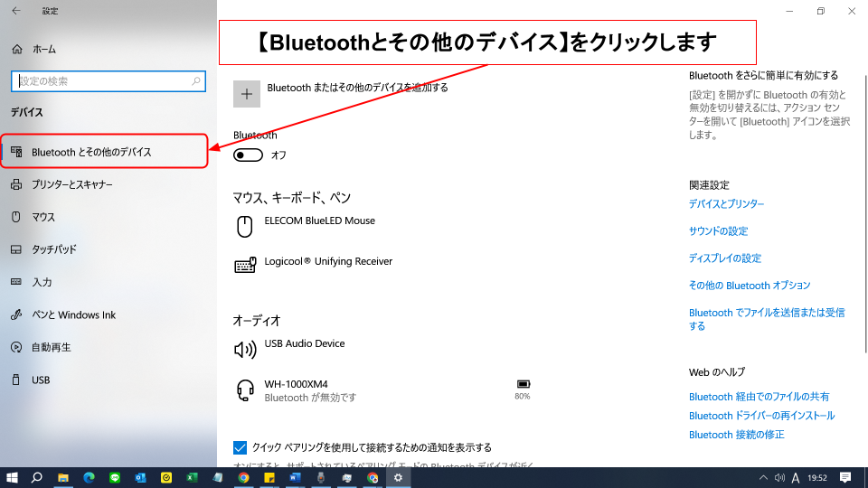This screenshot has width=868, height=488.
Task: Select the ELECOM BlueLED Mouse device
Action: [319, 221]
